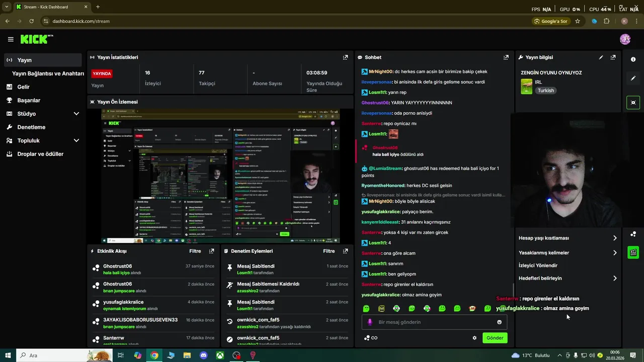The image size is (644, 362).
Task: Click the Google'a Sor button in address bar
Action: click(550, 21)
